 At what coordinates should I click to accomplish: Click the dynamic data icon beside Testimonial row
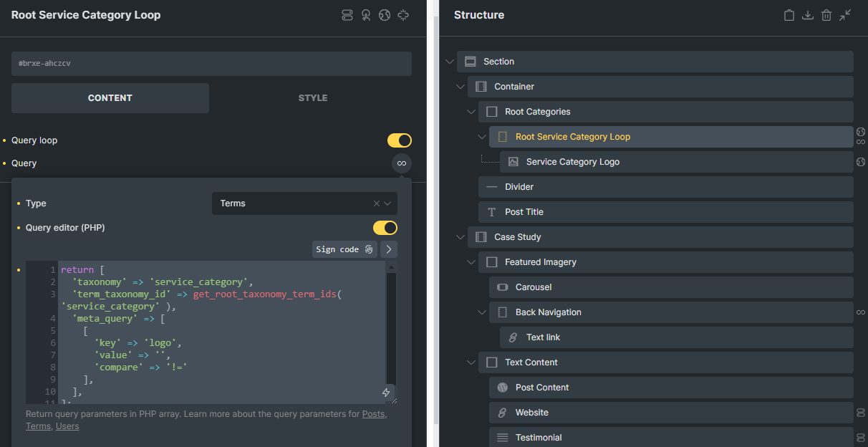tap(861, 438)
